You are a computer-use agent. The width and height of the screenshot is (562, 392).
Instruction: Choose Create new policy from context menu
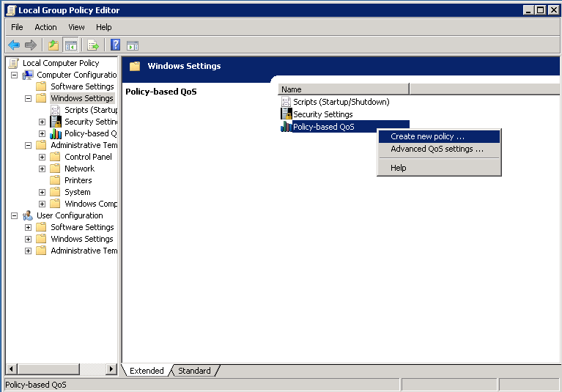coord(439,136)
